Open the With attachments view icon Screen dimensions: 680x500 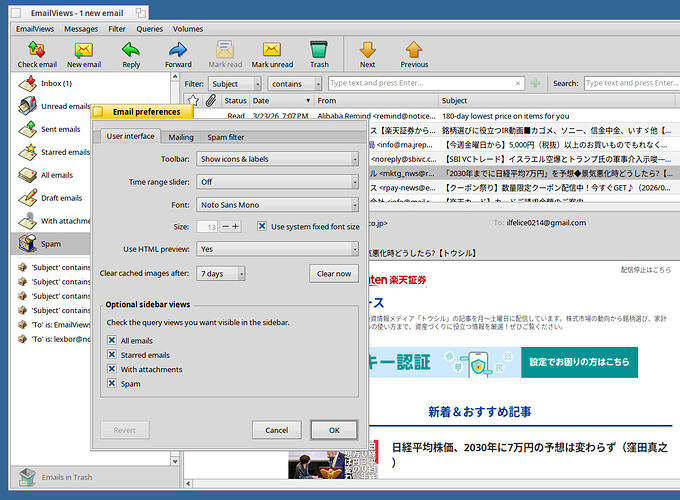point(28,221)
